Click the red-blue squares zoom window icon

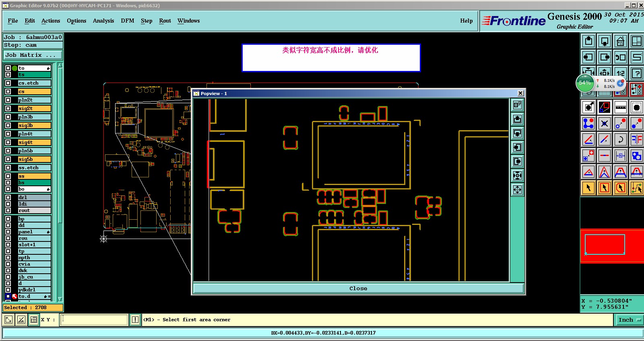[x=605, y=107]
